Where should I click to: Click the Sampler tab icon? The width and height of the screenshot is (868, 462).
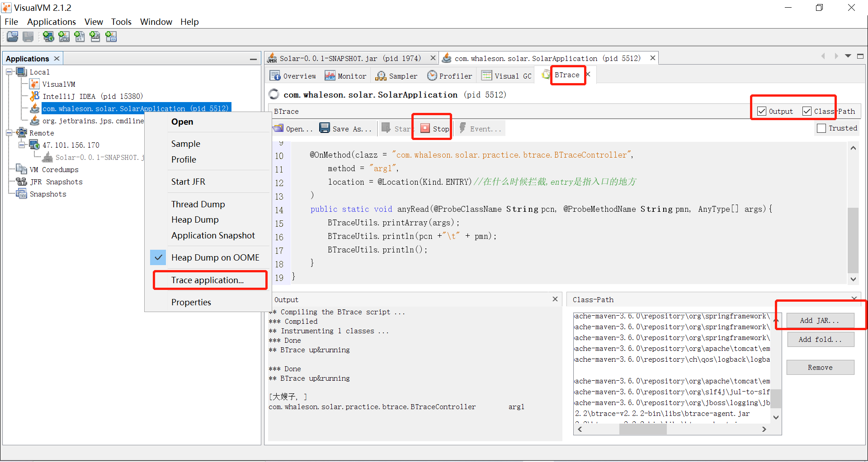[x=381, y=75]
